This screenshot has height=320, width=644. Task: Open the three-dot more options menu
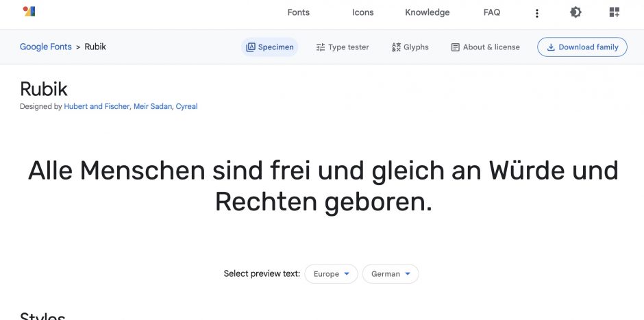click(x=537, y=13)
